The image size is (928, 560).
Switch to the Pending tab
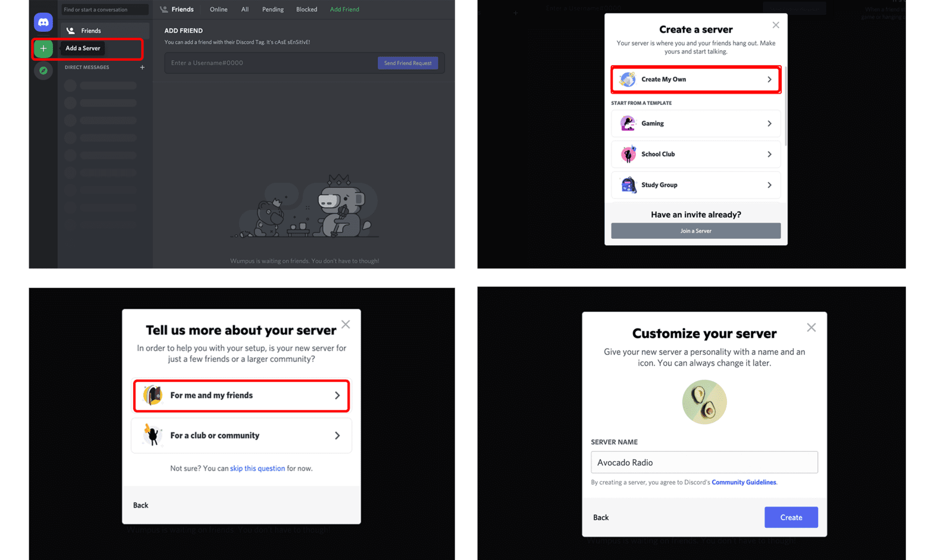[272, 9]
